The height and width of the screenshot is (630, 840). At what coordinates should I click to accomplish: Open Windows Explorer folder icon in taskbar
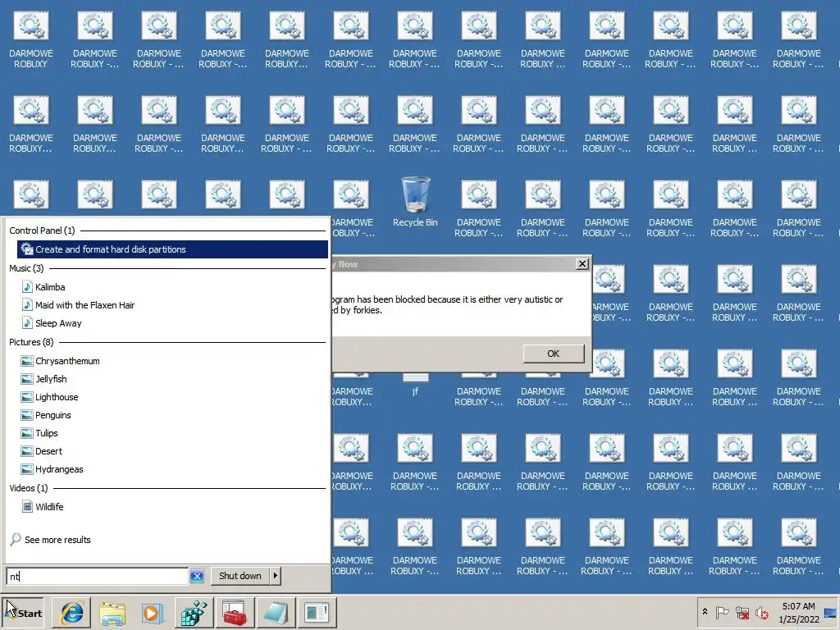tap(112, 613)
